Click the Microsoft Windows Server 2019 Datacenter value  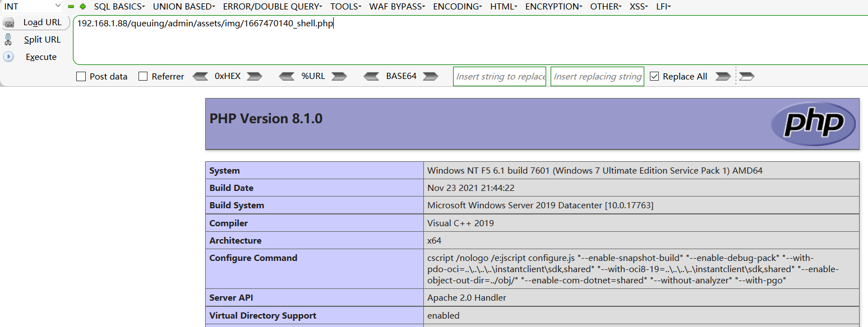point(540,205)
